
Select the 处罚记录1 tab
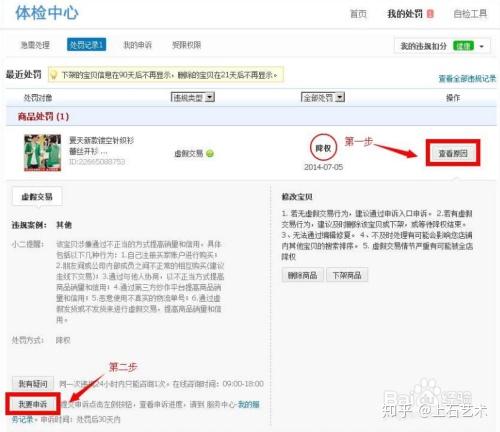(87, 45)
